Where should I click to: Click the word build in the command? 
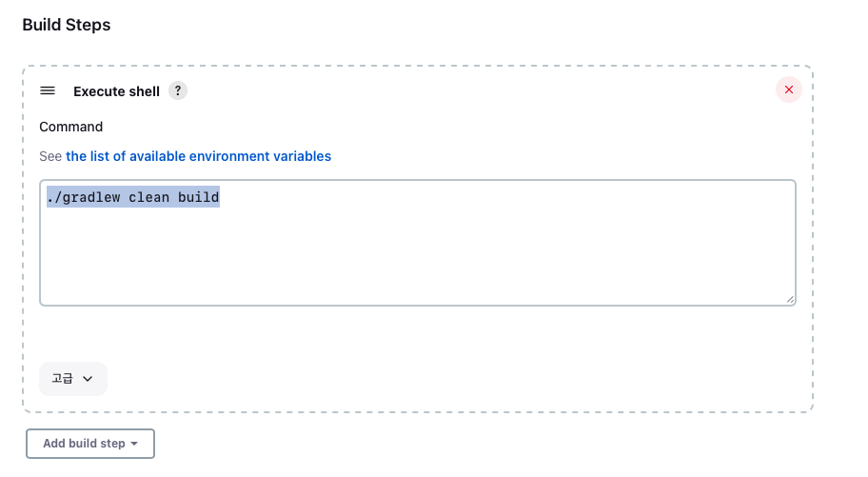point(198,197)
